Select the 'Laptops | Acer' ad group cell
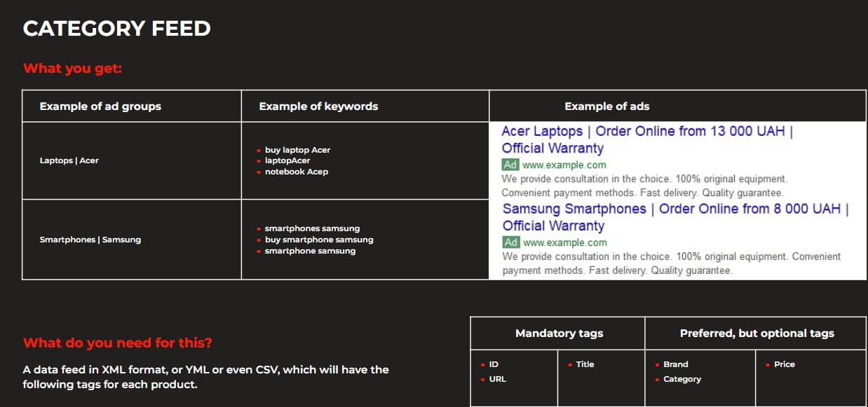 point(69,160)
